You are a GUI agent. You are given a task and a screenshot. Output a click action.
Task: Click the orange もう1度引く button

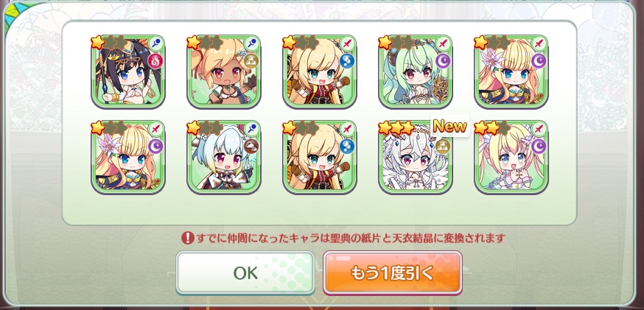[x=393, y=272]
